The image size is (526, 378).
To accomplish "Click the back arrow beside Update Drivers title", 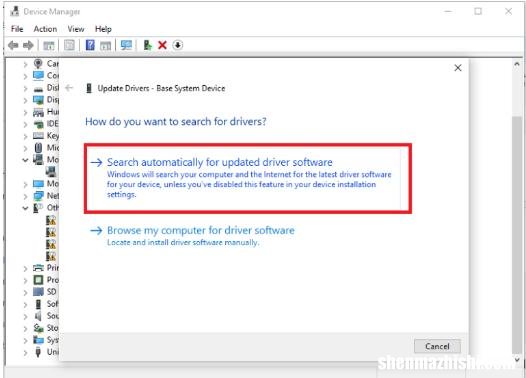I will (x=69, y=88).
